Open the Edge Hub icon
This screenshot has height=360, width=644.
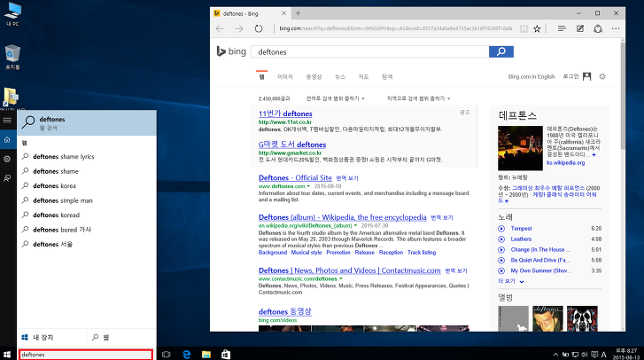(x=562, y=28)
